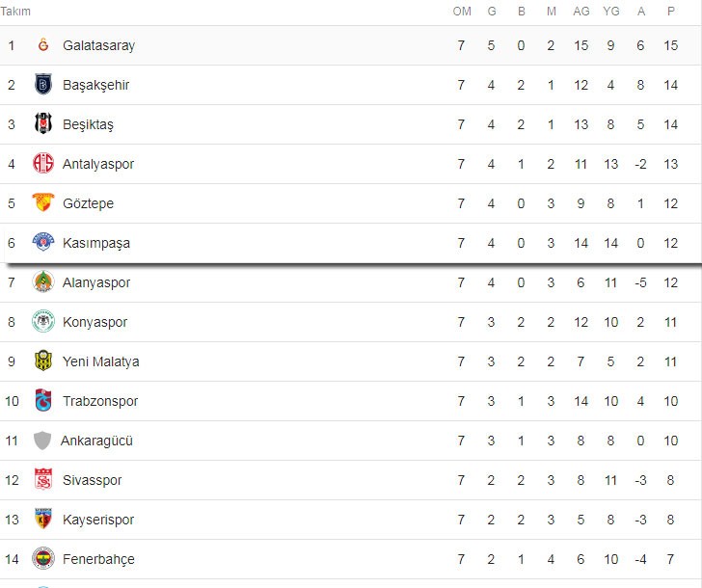Click the Başakşehir club crest
Image resolution: width=702 pixels, height=588 pixels.
43,85
